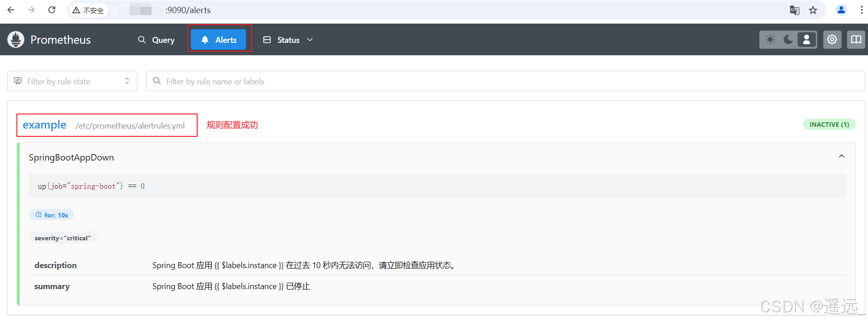Click the search magnifier in the rule filter
The height and width of the screenshot is (321, 868).
click(x=157, y=81)
